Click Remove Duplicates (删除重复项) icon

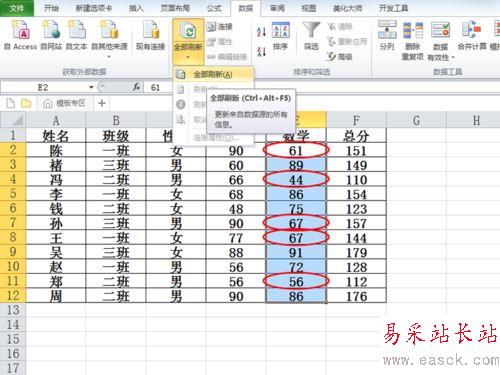pyautogui.click(x=413, y=40)
